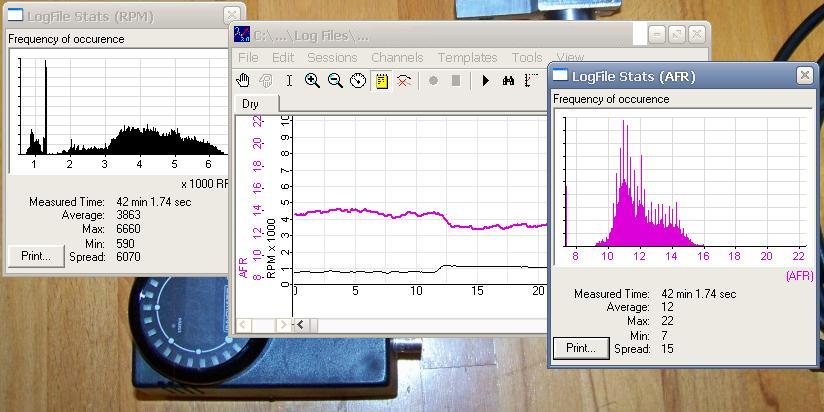The height and width of the screenshot is (412, 824).
Task: Switch to the Dry tab
Action: click(x=250, y=104)
